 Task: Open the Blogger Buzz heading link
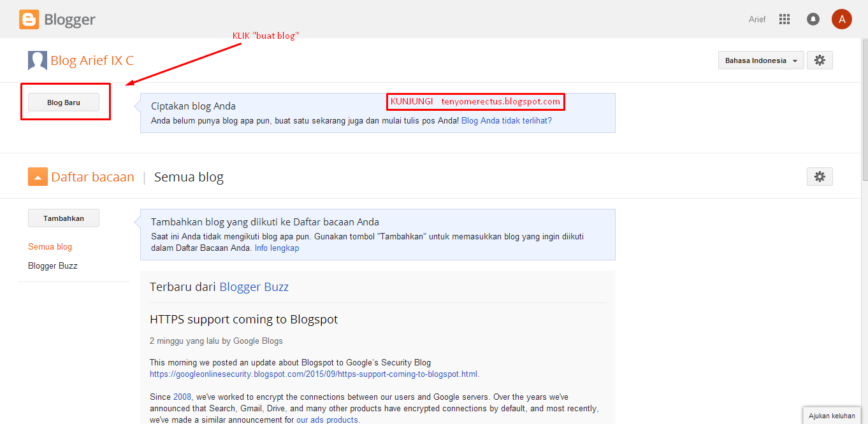pos(254,286)
